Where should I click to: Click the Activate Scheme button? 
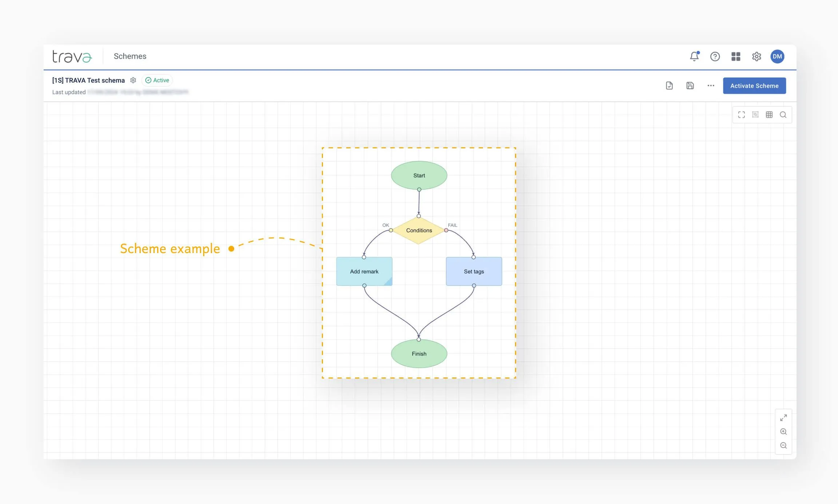(x=754, y=86)
